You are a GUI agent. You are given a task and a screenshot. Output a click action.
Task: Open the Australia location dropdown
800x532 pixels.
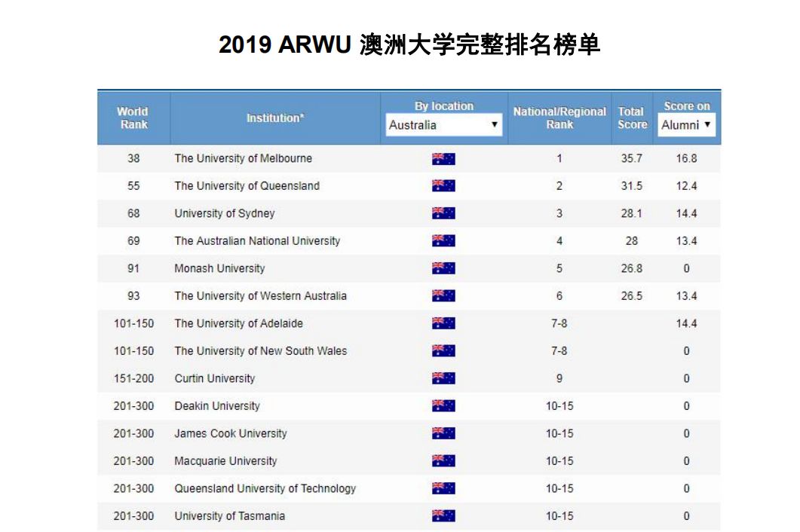443,125
